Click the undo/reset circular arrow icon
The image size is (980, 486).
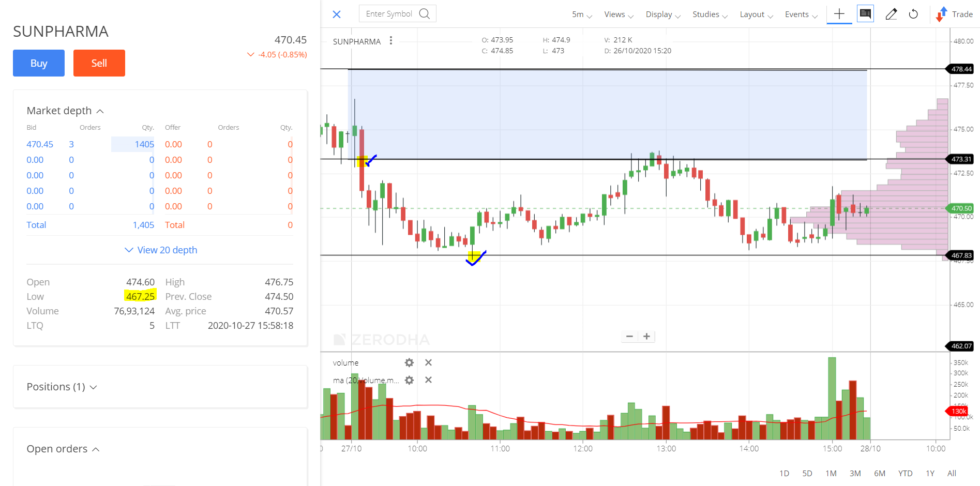click(913, 14)
